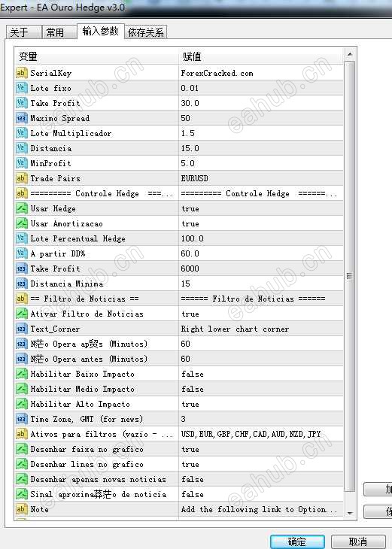
Task: Click the Note string variable icon
Action: pyautogui.click(x=21, y=509)
